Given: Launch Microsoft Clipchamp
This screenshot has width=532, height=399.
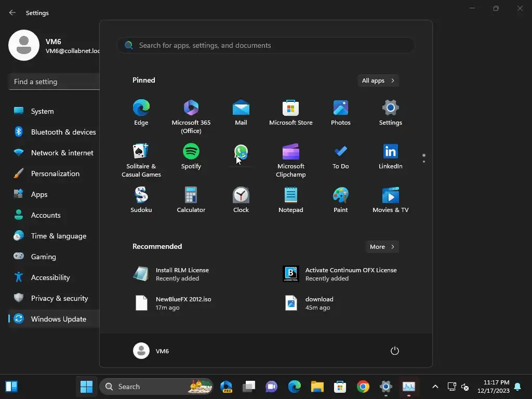Looking at the screenshot, I should tap(291, 160).
